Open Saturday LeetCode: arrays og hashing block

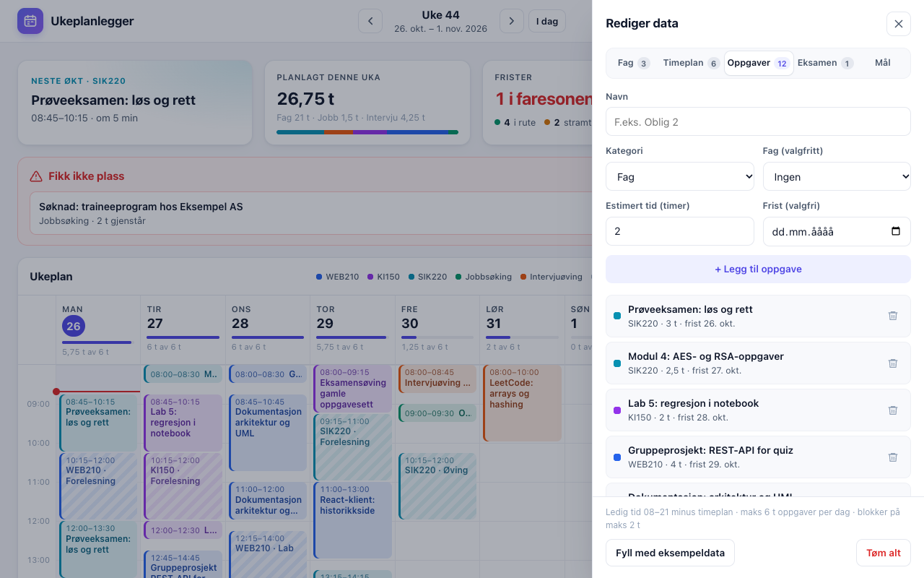tap(522, 402)
